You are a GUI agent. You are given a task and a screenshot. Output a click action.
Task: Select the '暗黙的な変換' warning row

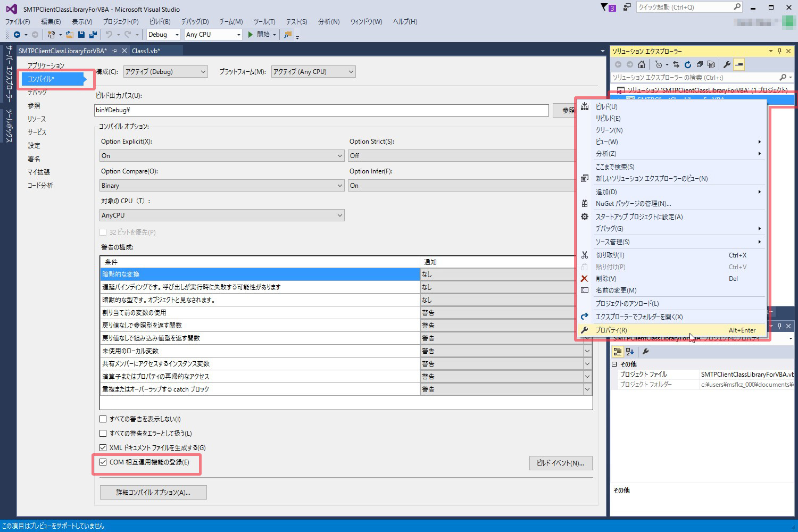tap(260, 275)
